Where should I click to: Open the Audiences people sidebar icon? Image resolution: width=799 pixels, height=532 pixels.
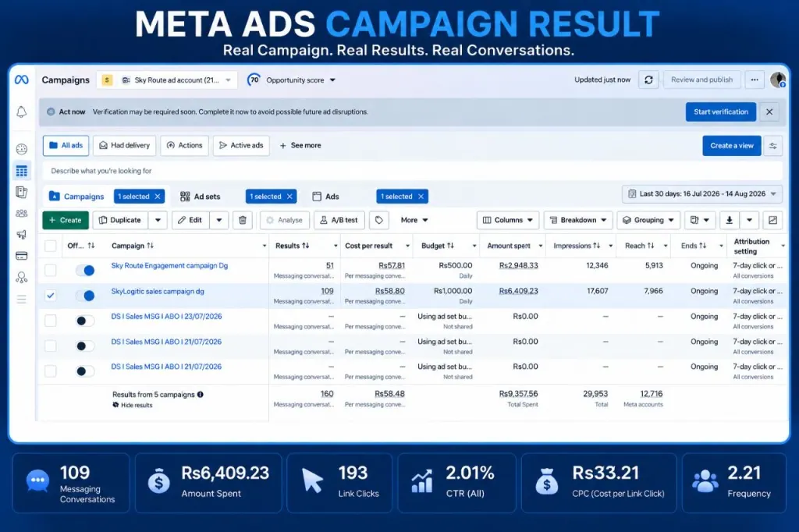(x=21, y=214)
